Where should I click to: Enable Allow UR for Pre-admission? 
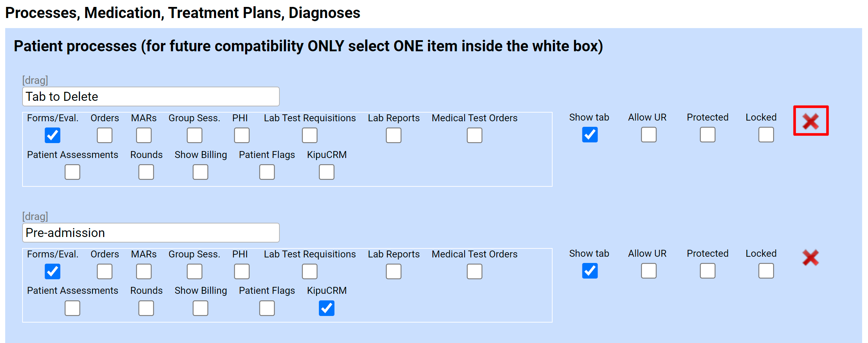coord(648,272)
